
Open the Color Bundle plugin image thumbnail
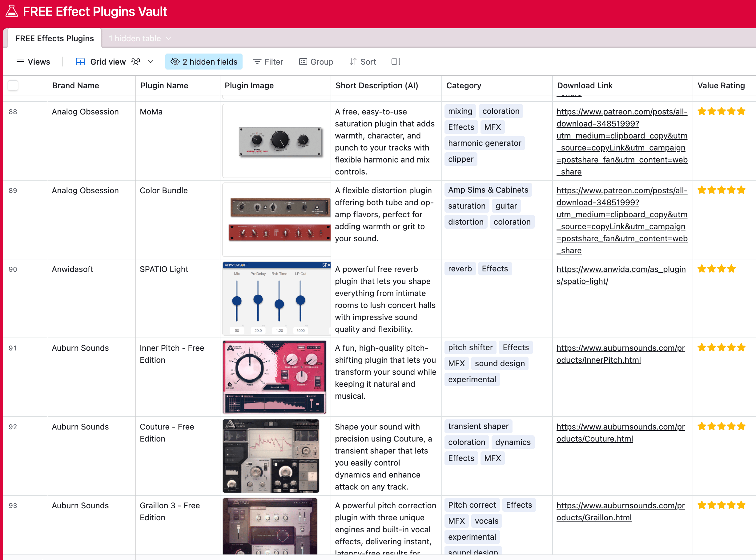pyautogui.click(x=276, y=220)
